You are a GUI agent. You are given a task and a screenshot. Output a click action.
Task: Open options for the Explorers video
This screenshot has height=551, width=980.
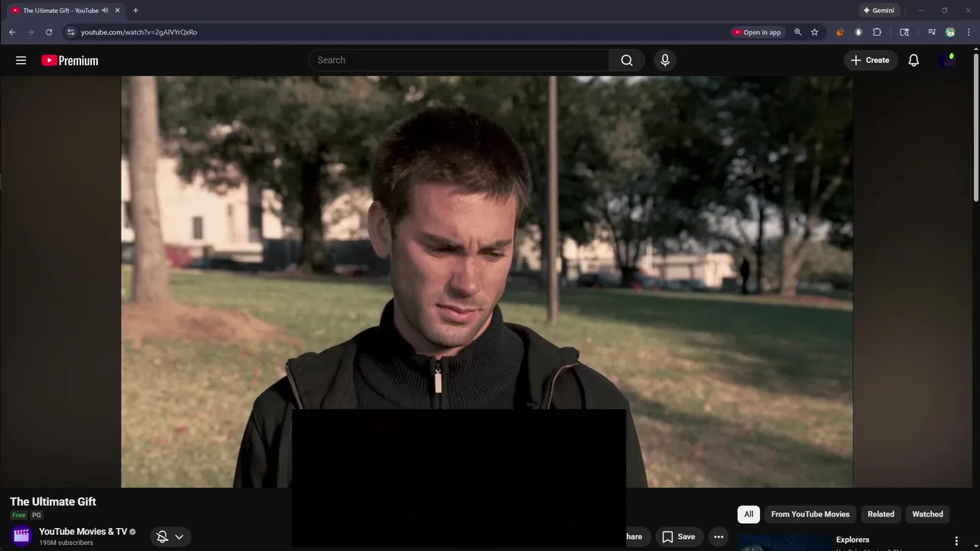coord(956,541)
